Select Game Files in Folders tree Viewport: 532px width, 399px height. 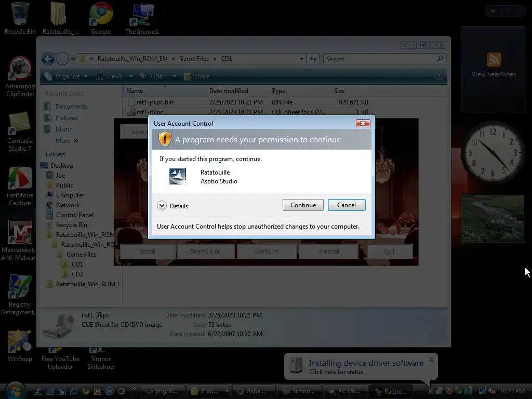(77, 255)
